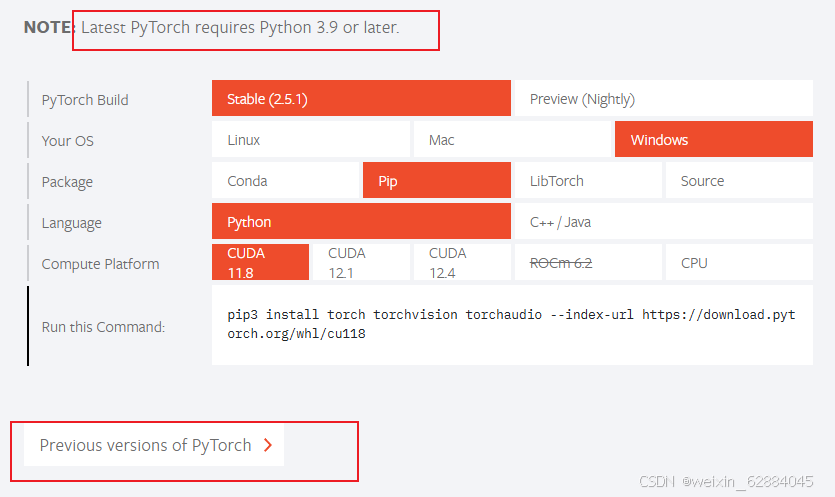Image resolution: width=835 pixels, height=497 pixels.
Task: Open Previous versions of PyTorch link
Action: (154, 445)
